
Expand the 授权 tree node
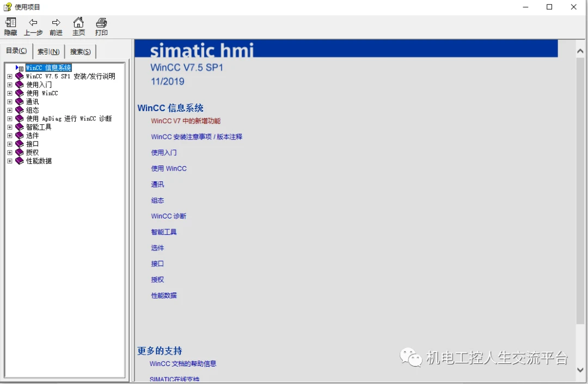[x=10, y=153]
